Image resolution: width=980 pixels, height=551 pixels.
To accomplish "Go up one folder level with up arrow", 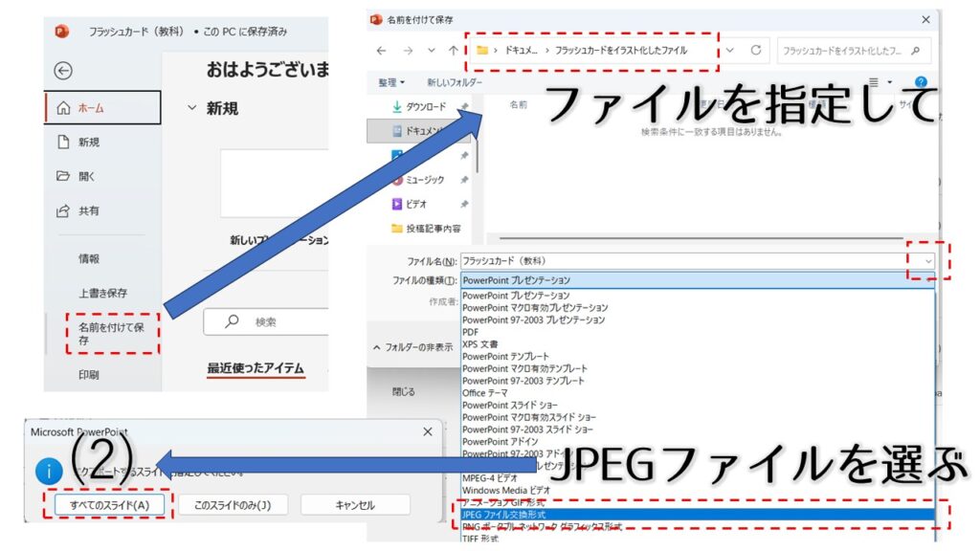I will (453, 50).
